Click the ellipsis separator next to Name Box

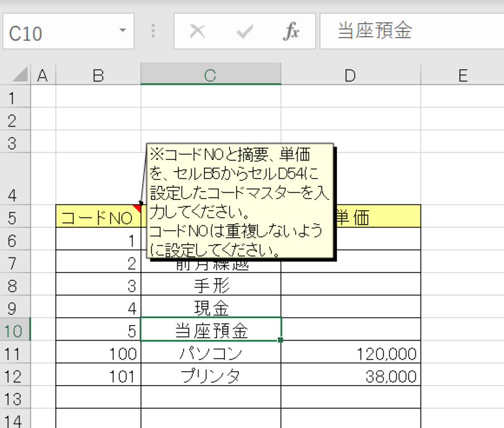point(151,31)
